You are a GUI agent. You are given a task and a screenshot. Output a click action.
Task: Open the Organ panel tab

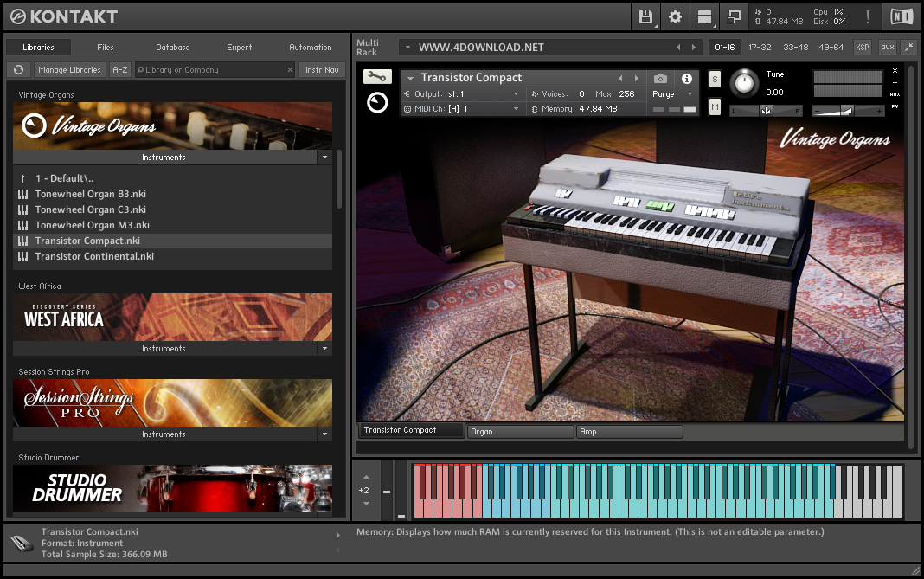coord(520,432)
